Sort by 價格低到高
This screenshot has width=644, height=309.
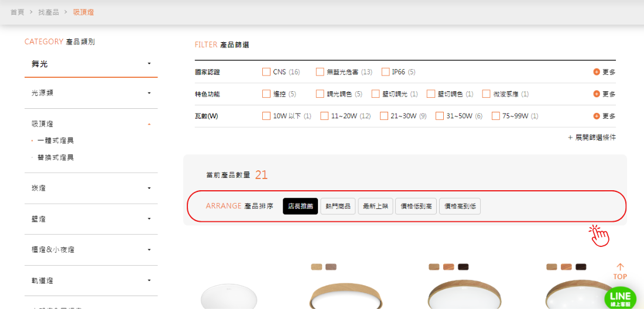point(416,206)
